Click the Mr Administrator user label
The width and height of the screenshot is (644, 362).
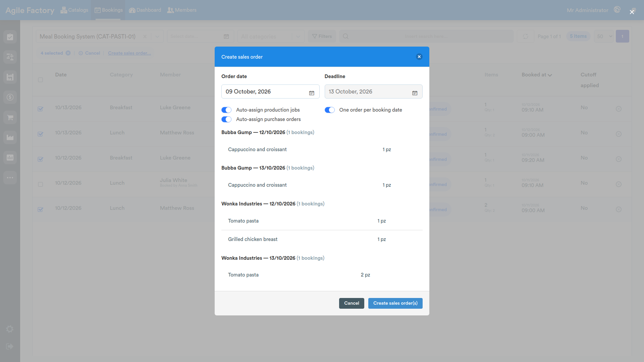587,10
